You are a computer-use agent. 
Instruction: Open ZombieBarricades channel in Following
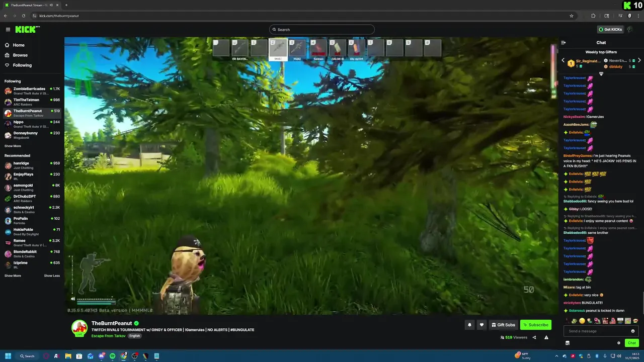click(x=32, y=91)
